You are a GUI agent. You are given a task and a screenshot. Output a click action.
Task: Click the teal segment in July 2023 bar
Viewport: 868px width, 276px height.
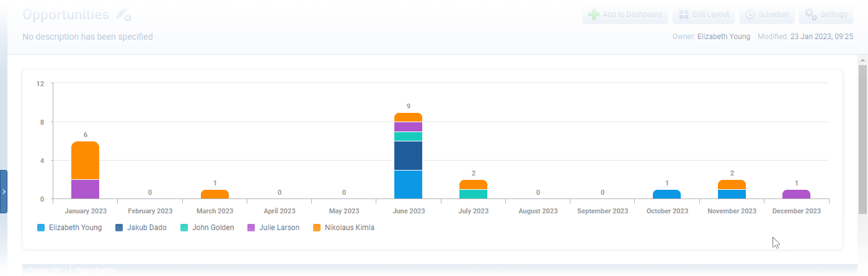click(473, 194)
